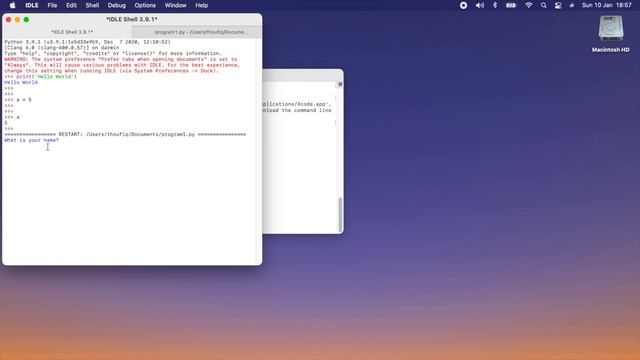Open the Help menu

pos(202,5)
